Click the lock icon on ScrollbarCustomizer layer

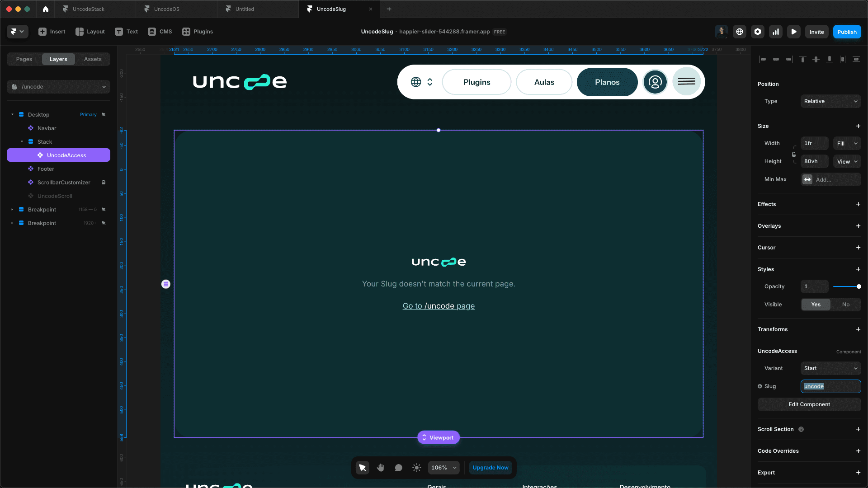[104, 183]
